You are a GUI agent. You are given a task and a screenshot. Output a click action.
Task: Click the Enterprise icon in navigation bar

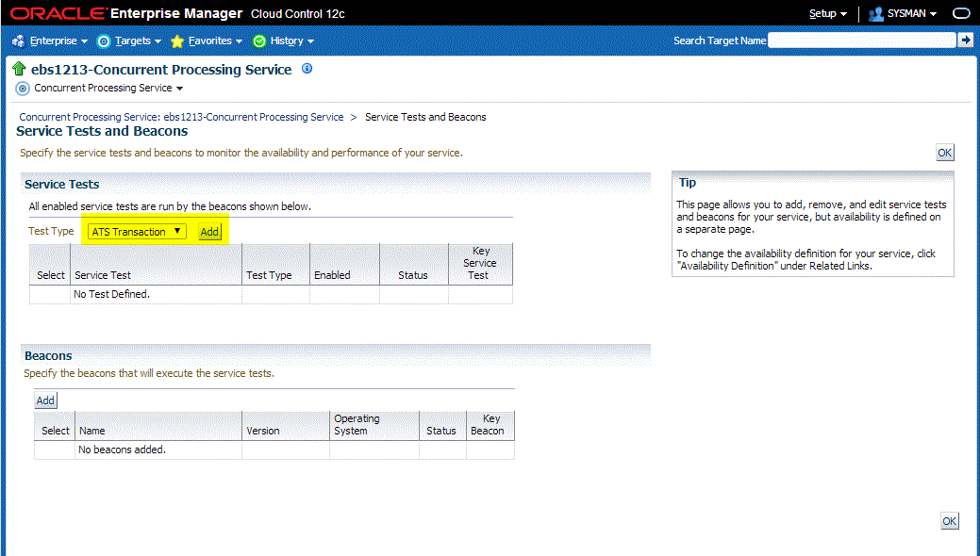pos(19,41)
